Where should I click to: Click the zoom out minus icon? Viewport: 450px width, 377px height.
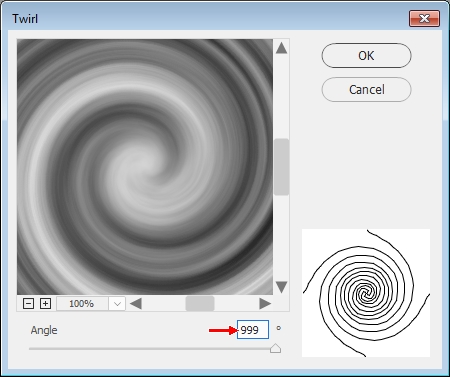(28, 304)
